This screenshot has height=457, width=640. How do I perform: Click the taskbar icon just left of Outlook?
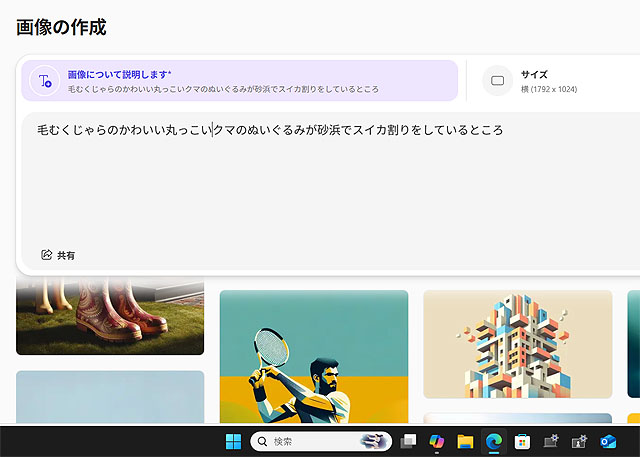tap(579, 441)
